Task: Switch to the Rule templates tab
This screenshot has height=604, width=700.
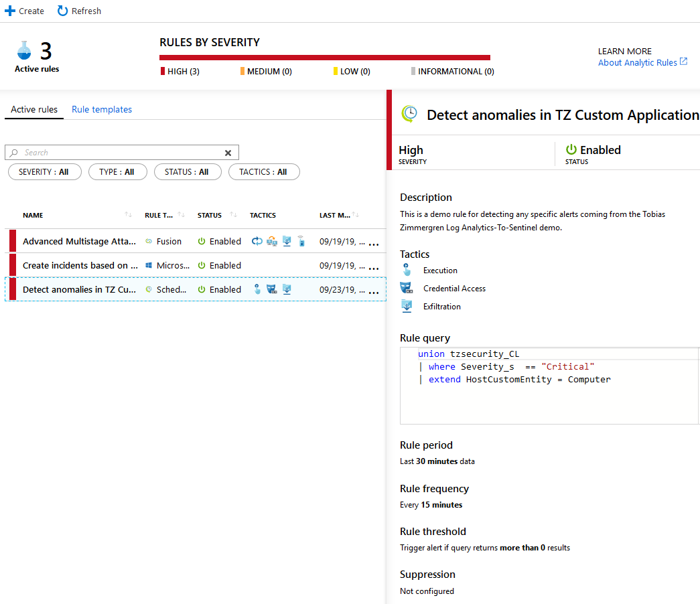Action: tap(102, 109)
